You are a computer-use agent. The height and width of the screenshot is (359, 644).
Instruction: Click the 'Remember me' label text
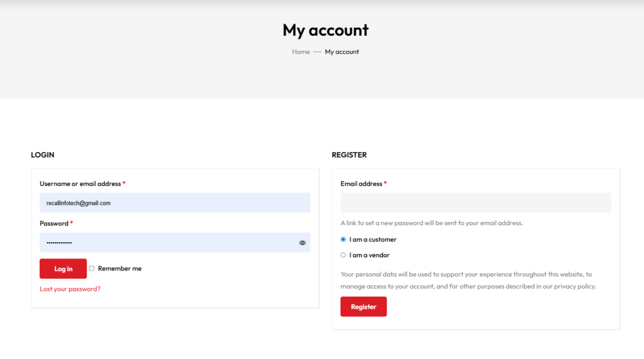pyautogui.click(x=119, y=268)
